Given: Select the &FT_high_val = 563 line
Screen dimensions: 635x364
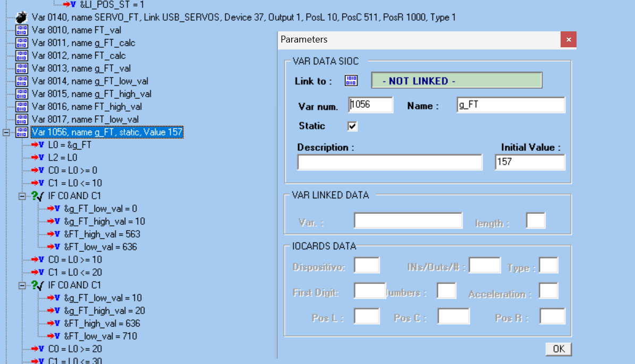Looking at the screenshot, I should pyautogui.click(x=102, y=234).
